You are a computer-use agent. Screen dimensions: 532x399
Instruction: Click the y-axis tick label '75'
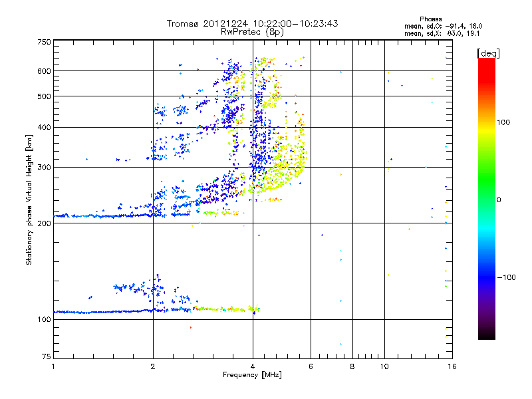pyautogui.click(x=47, y=356)
